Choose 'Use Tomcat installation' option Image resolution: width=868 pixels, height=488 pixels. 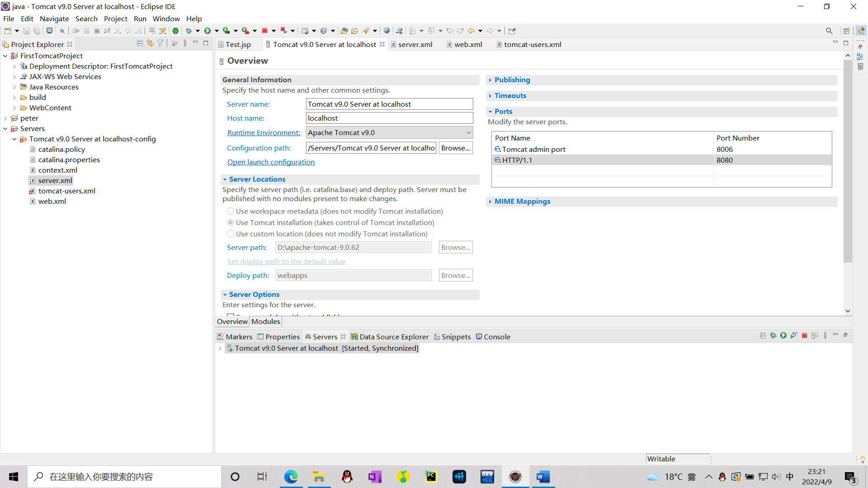coord(231,222)
